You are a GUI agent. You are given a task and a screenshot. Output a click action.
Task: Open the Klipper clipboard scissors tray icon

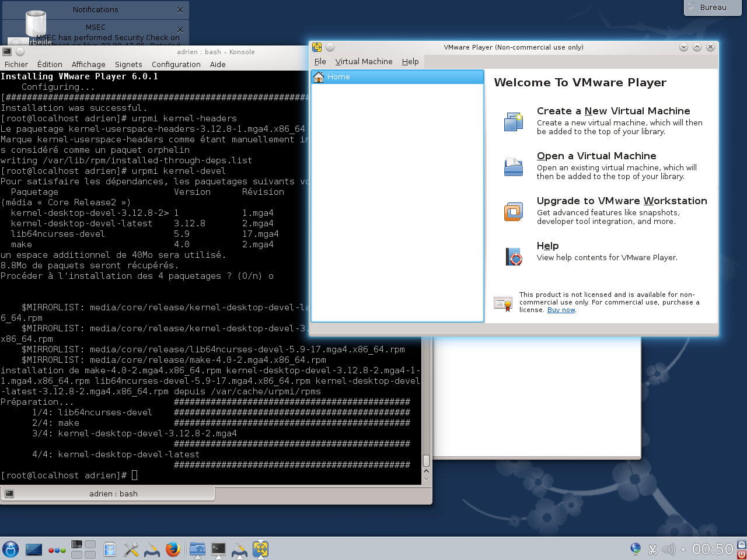[x=653, y=549]
